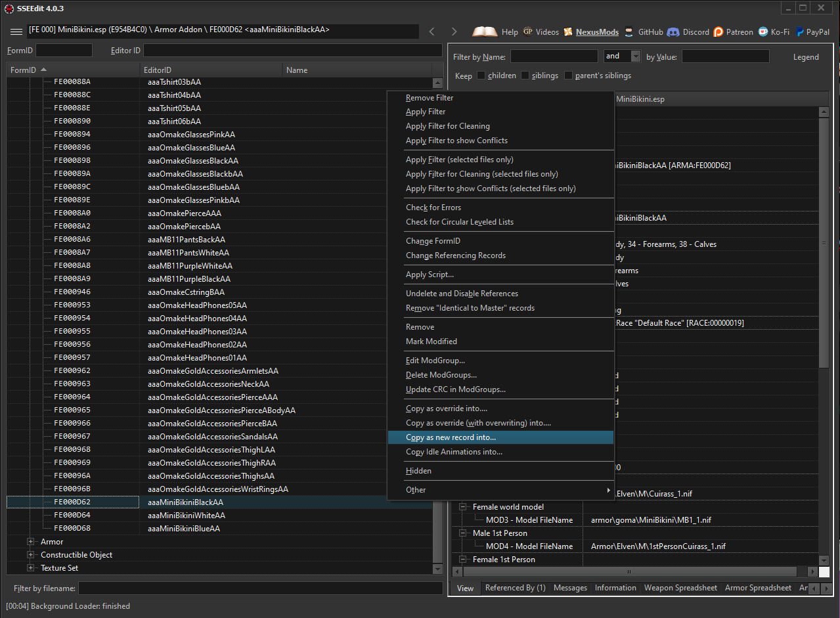
Task: Open the hamburger main menu
Action: pos(16,32)
